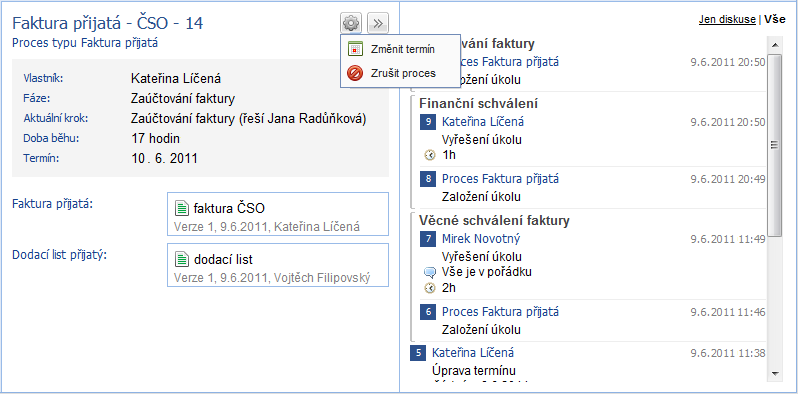Image resolution: width=798 pixels, height=394 pixels.
Task: Click the Úprava termínu entry text
Action: point(474,371)
